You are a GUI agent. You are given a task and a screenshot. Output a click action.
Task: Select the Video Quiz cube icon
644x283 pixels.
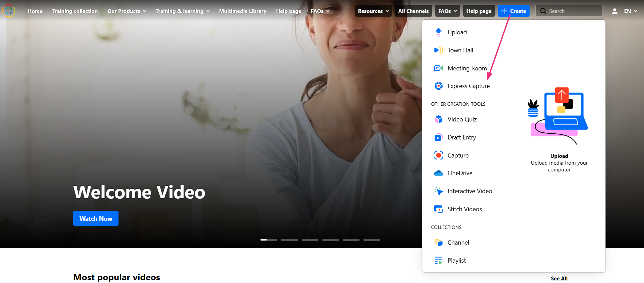point(438,119)
